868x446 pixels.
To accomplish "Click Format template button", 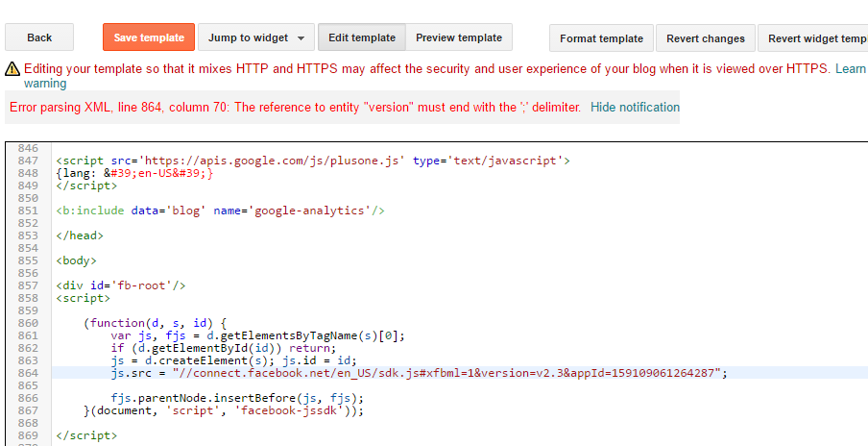I will [x=601, y=38].
